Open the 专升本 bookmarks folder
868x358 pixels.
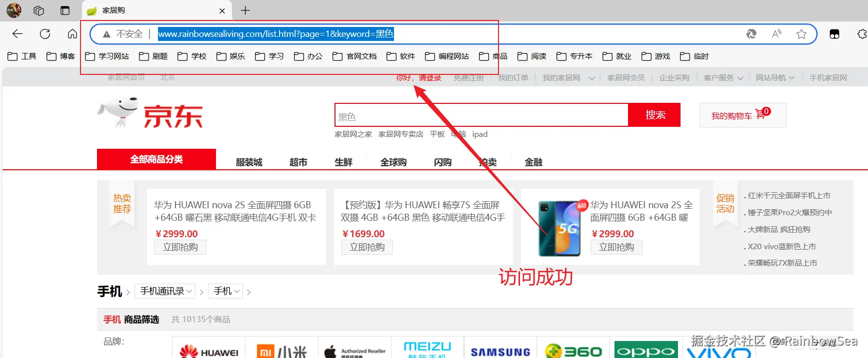point(574,56)
